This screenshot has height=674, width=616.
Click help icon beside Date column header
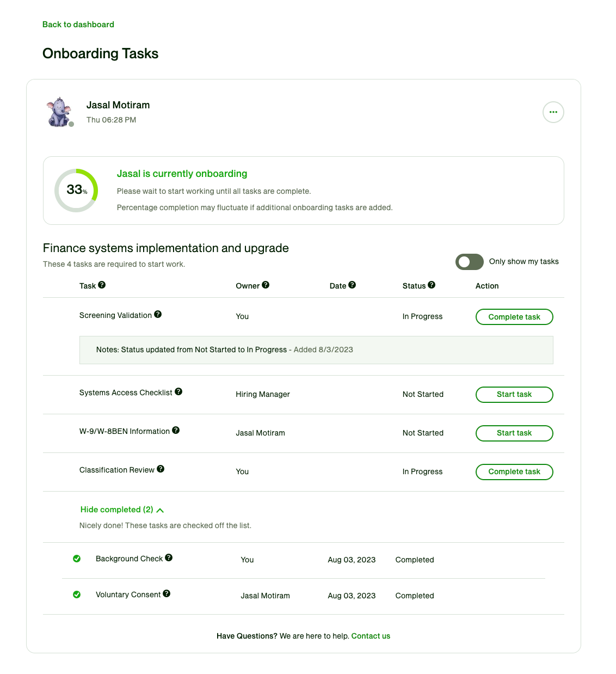click(x=352, y=285)
